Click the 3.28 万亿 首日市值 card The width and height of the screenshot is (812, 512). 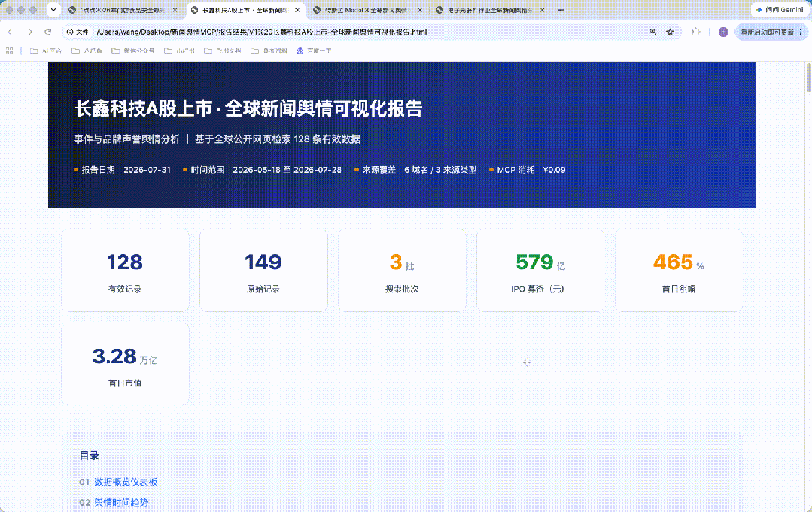point(125,364)
